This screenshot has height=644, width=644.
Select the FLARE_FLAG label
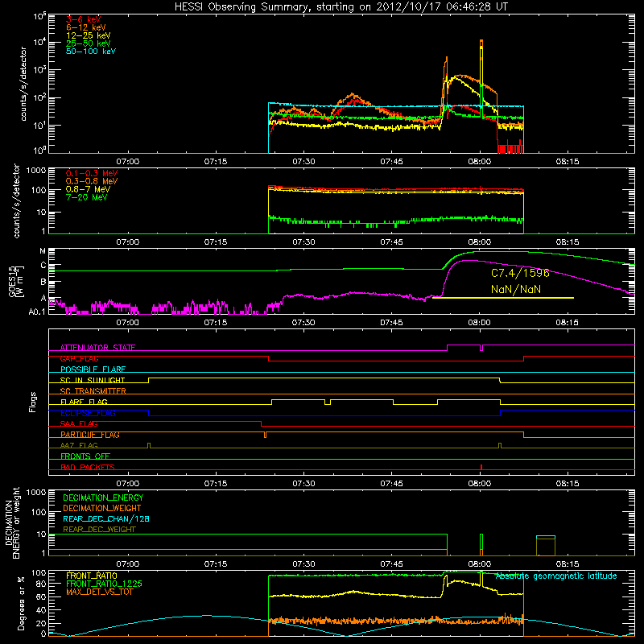[84, 402]
